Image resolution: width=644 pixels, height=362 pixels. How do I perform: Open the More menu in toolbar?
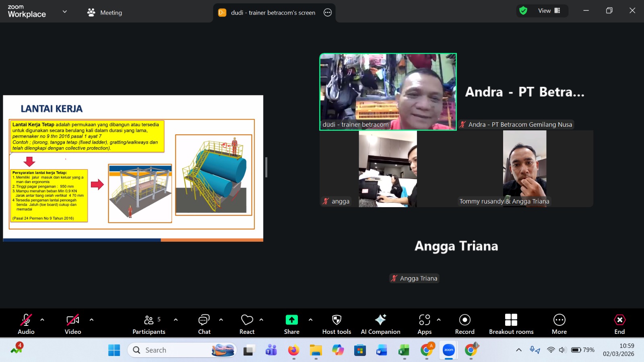click(x=559, y=324)
